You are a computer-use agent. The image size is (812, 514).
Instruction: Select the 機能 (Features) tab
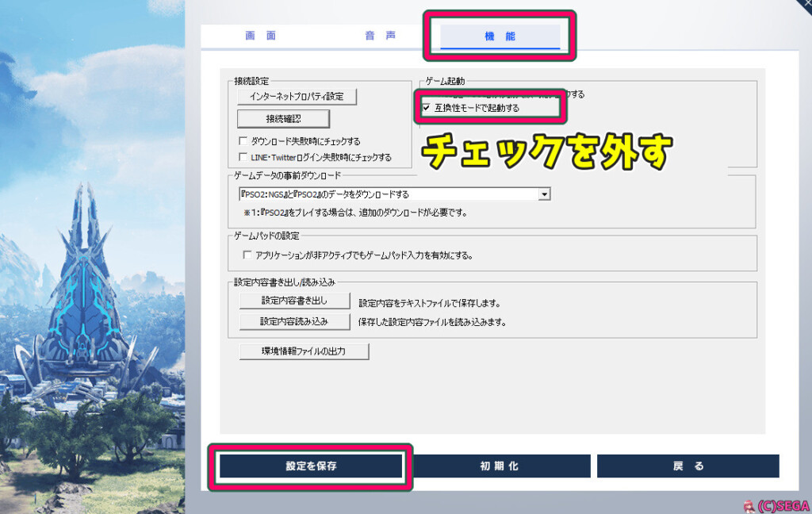498,36
